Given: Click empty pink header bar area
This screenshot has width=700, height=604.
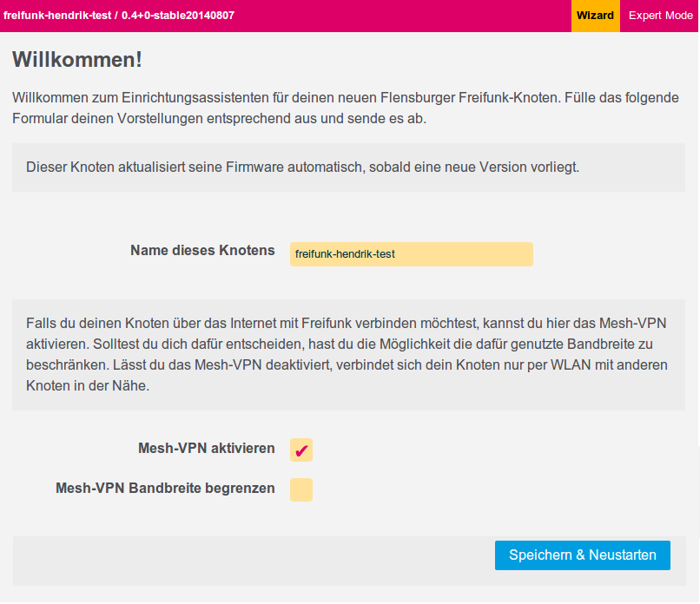Looking at the screenshot, I should (x=400, y=16).
